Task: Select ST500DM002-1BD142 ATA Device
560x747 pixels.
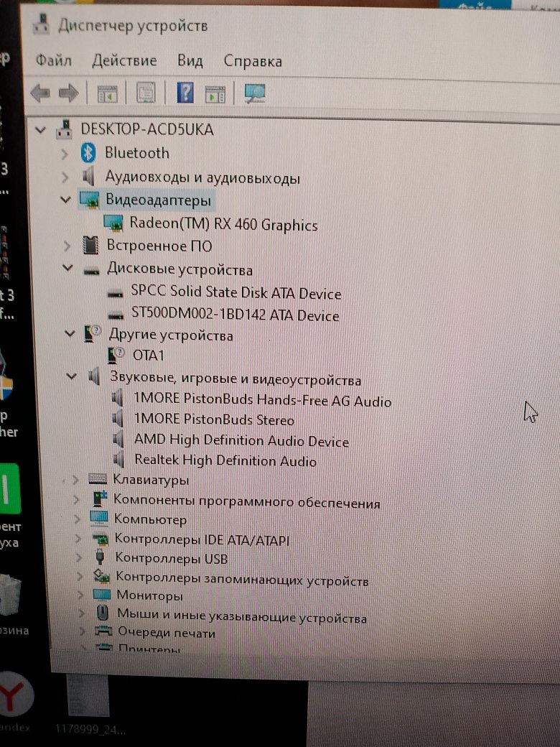Action: pyautogui.click(x=235, y=315)
